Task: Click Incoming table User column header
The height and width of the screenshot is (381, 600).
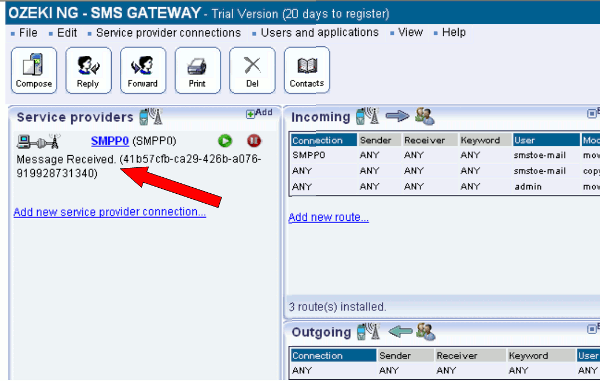Action: [x=546, y=140]
